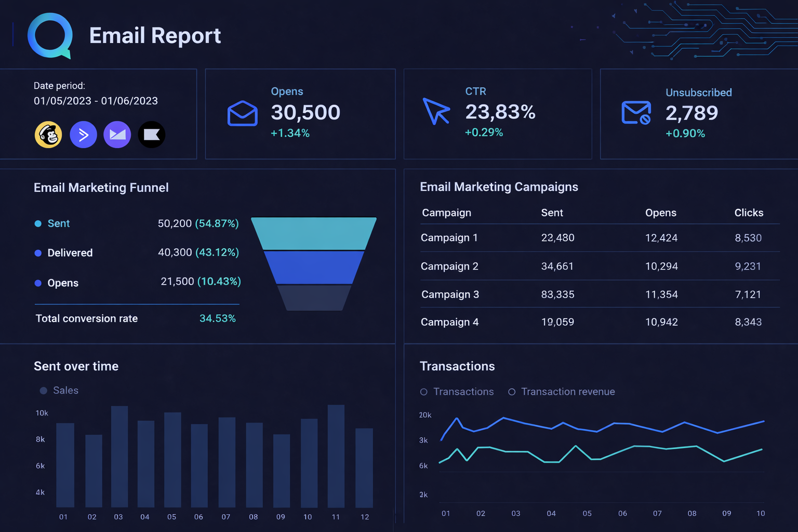798x532 pixels.
Task: Click the Klaviyo integration icon
Action: tap(151, 134)
